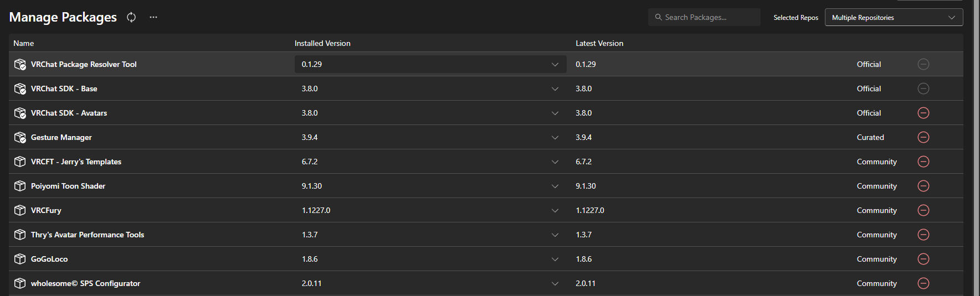The image size is (980, 296).
Task: Click Thry's Avatar Performance Tools package icon
Action: 20,235
